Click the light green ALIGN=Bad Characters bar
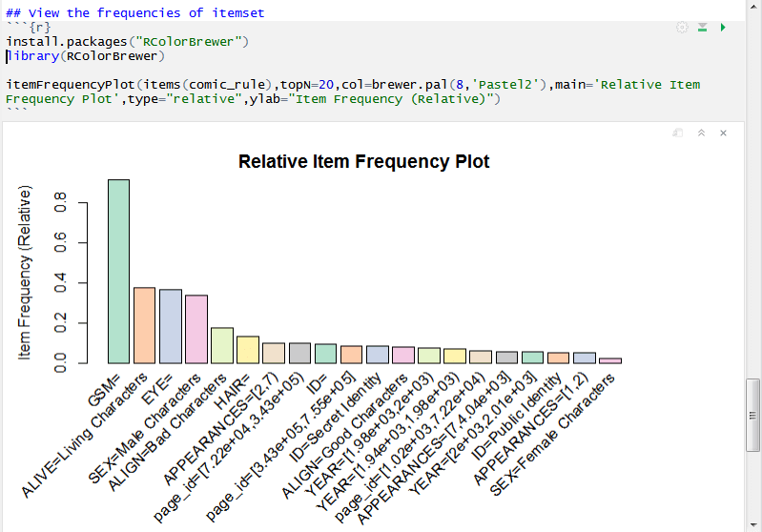The image size is (762, 532). [x=222, y=345]
